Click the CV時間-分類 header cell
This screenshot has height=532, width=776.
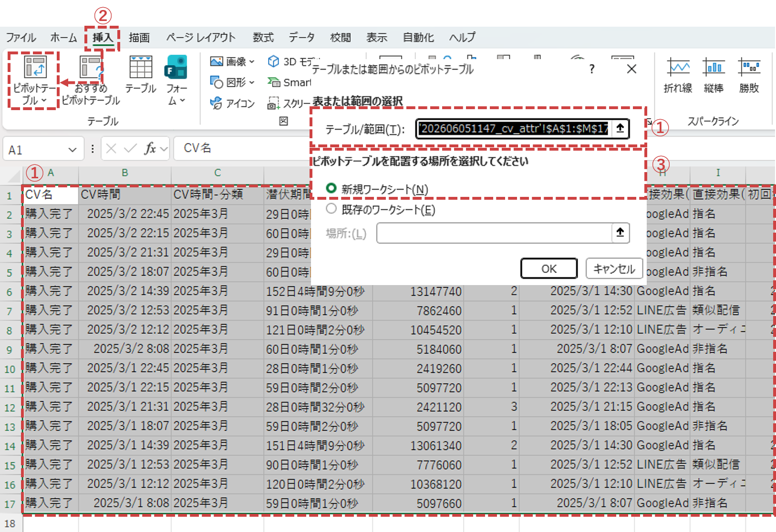pos(217,194)
